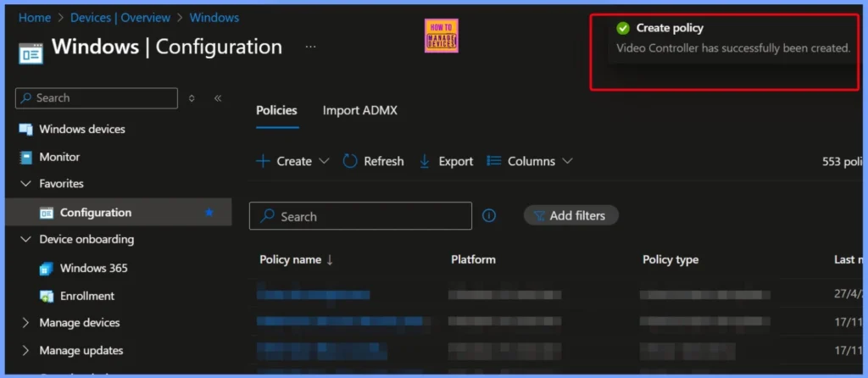This screenshot has width=868, height=378.
Task: Sort by Platform column header
Action: pos(473,259)
